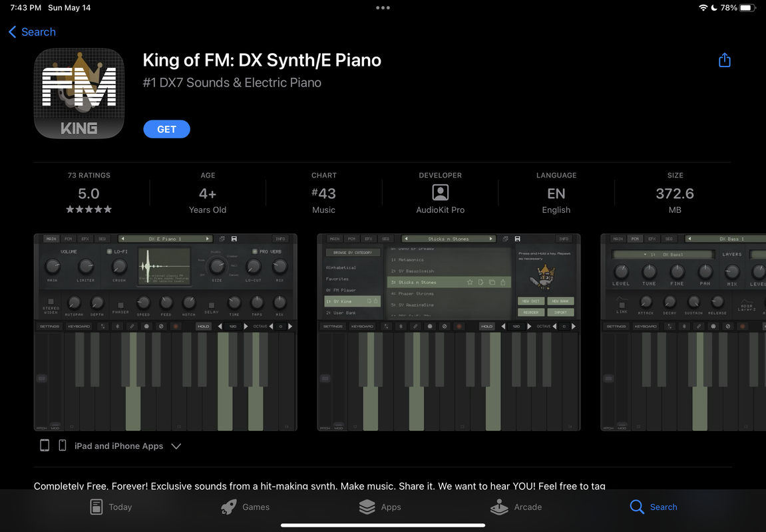The width and height of the screenshot is (766, 532).
Task: Tap the iPhone device icon
Action: (x=63, y=445)
